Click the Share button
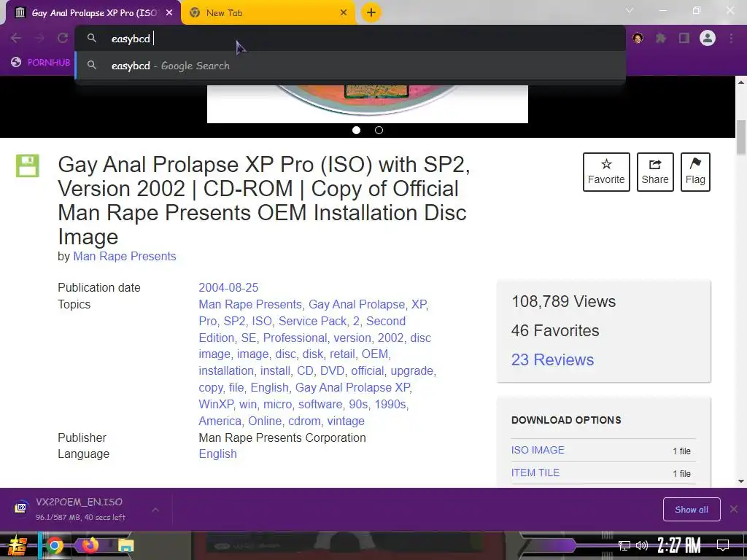Screen dimensions: 747x560 coord(655,172)
